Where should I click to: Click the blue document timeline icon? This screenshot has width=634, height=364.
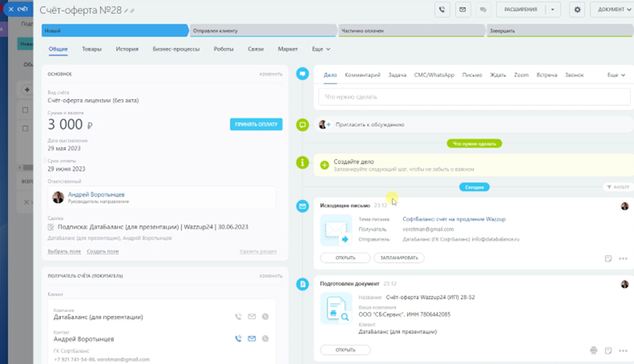coord(302,284)
